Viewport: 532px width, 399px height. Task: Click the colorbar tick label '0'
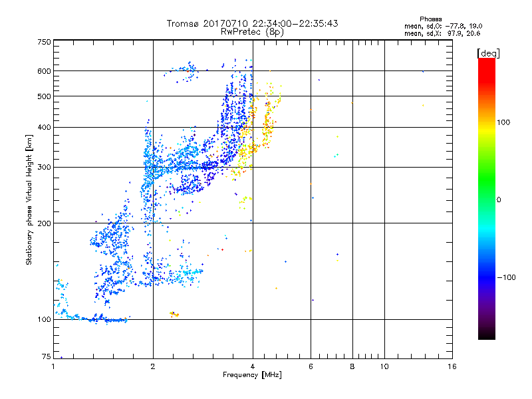(x=499, y=200)
